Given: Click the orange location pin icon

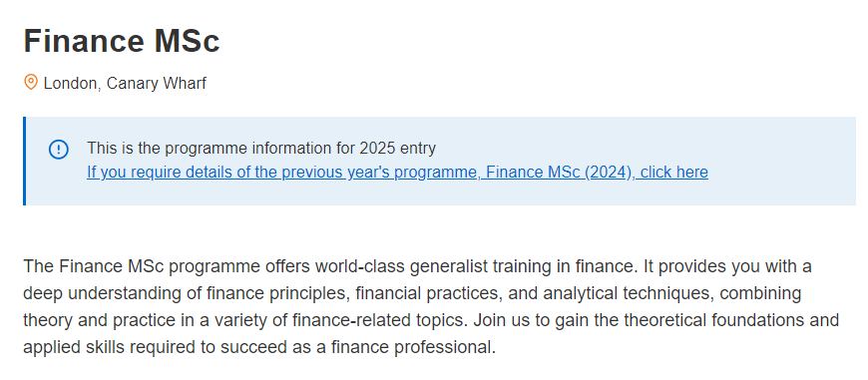Looking at the screenshot, I should coord(31,83).
